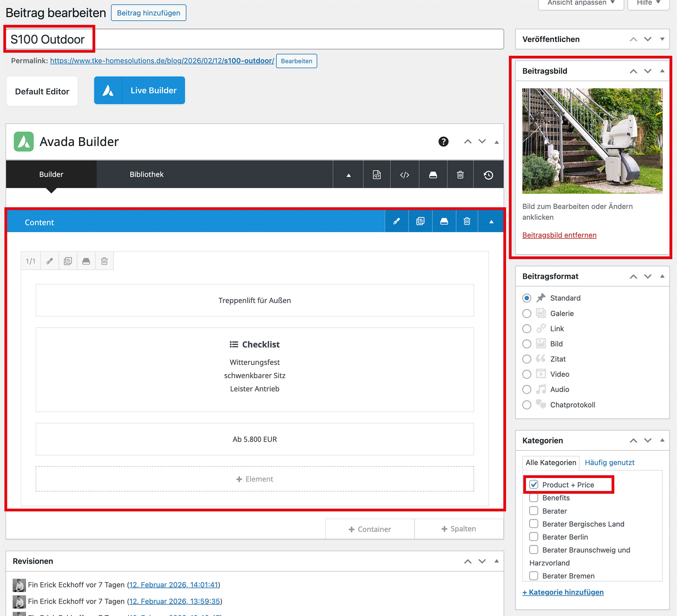Click the Standard format pin icon
677x616 pixels.
(541, 298)
